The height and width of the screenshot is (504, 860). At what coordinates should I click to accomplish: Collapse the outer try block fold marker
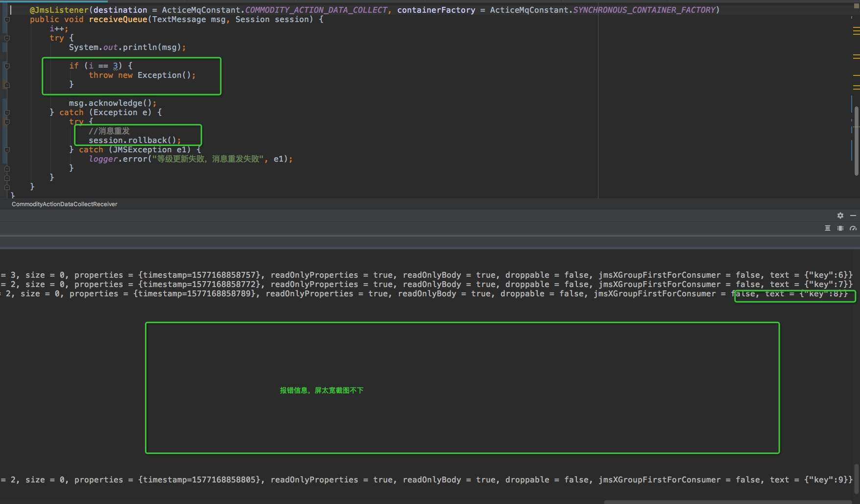click(7, 38)
